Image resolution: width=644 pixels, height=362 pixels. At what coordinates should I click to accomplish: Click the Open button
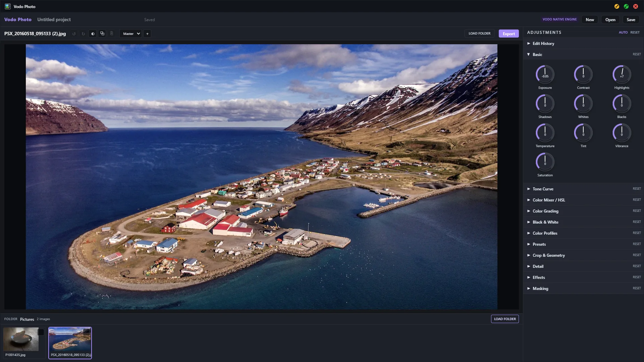click(x=610, y=20)
